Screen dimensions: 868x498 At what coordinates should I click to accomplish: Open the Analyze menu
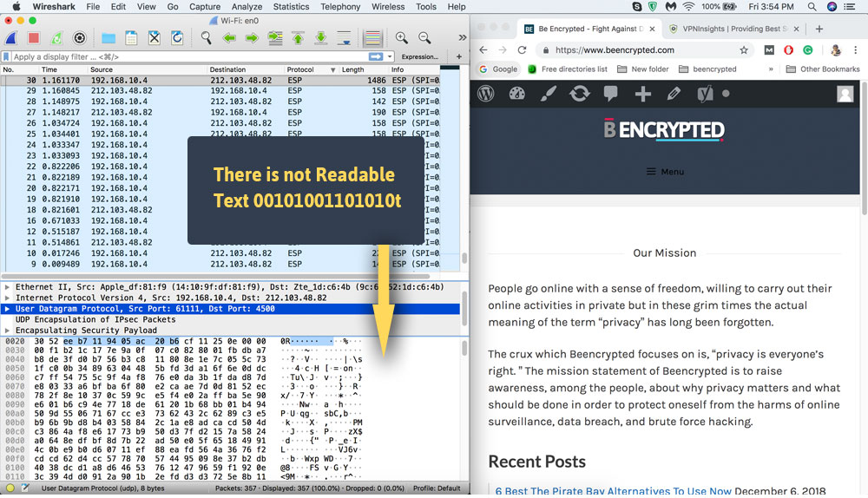point(247,6)
